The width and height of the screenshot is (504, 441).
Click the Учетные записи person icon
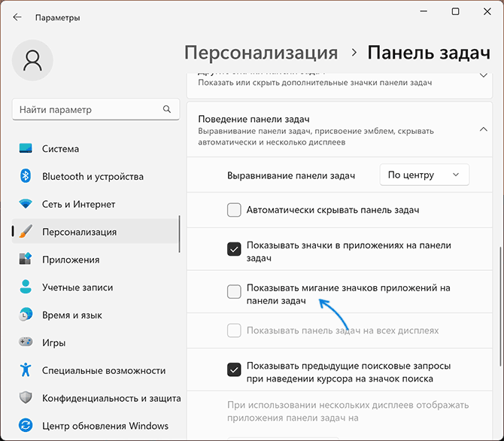coord(26,287)
